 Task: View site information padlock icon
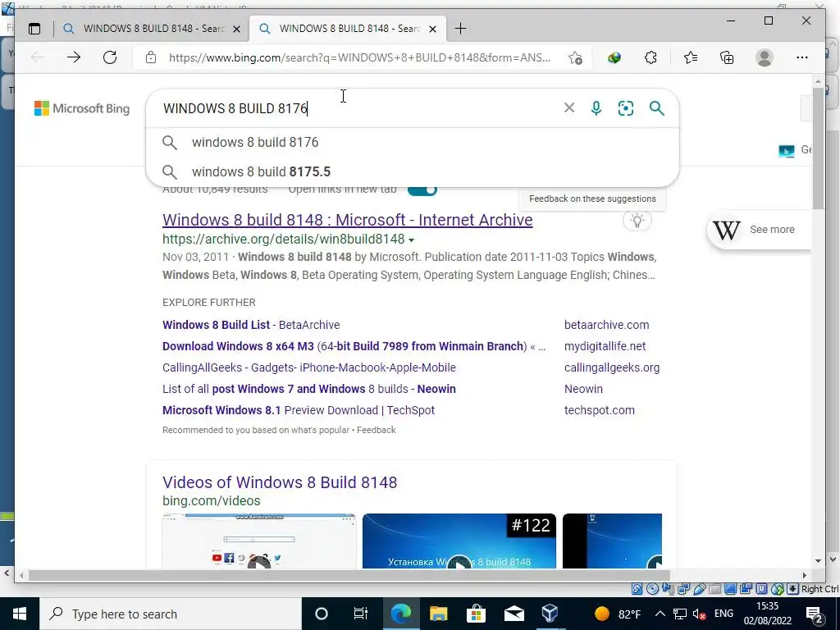tap(151, 57)
